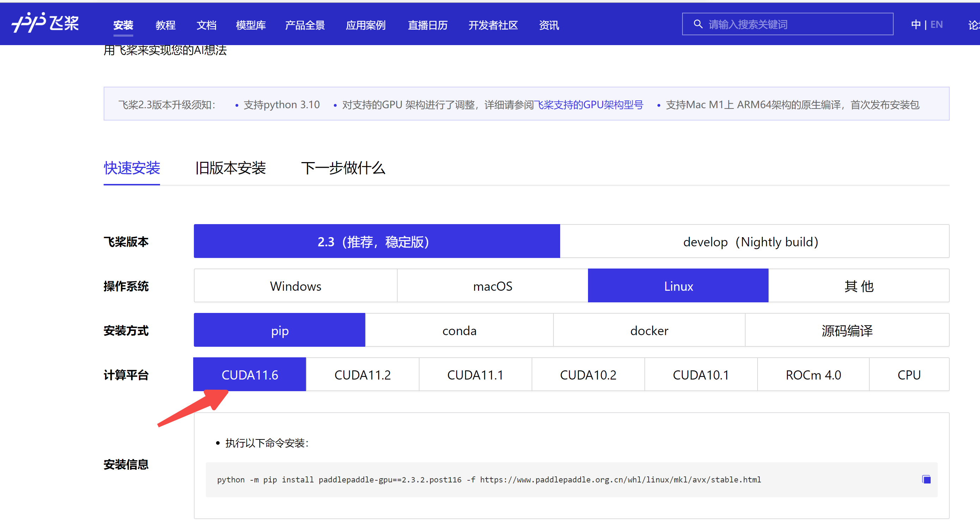Visit 开发者社区 from the navbar
980x530 pixels.
[x=493, y=25]
